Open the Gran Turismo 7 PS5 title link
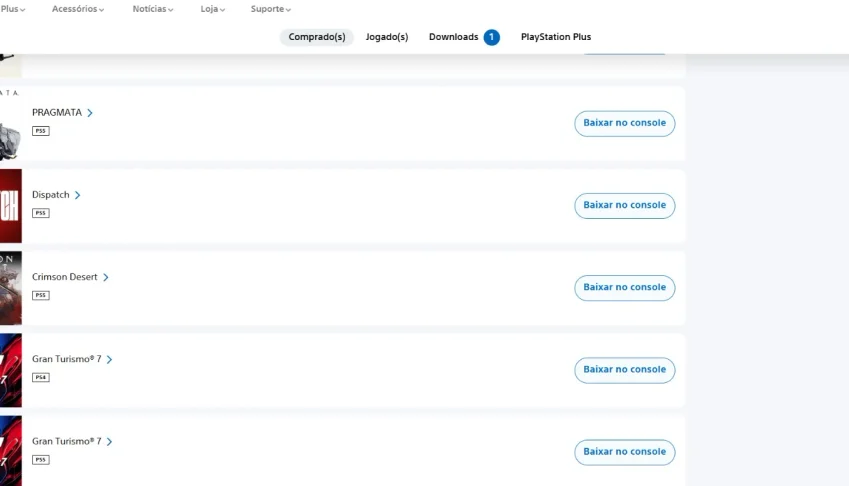Image resolution: width=849 pixels, height=486 pixels. coord(67,442)
